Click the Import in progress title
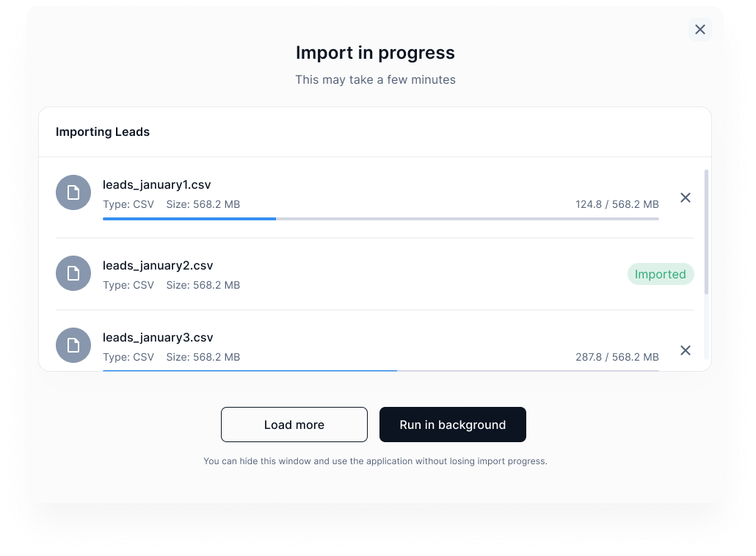The image size is (756, 556). pyautogui.click(x=375, y=53)
